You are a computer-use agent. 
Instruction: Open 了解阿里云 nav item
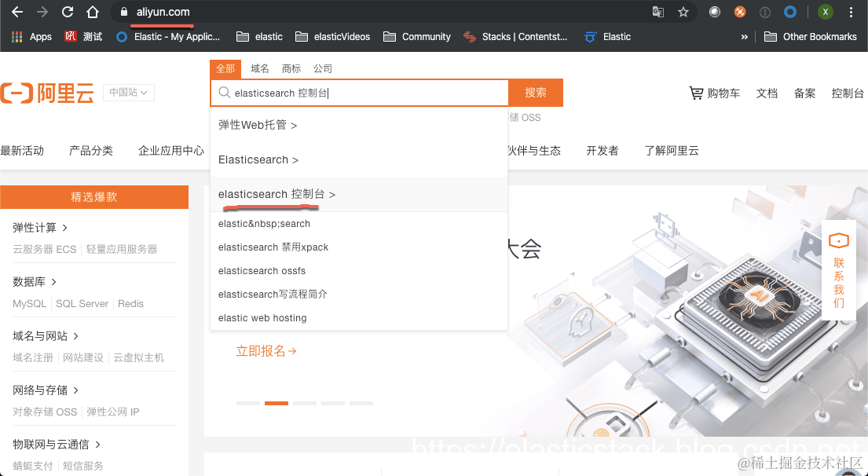click(672, 151)
